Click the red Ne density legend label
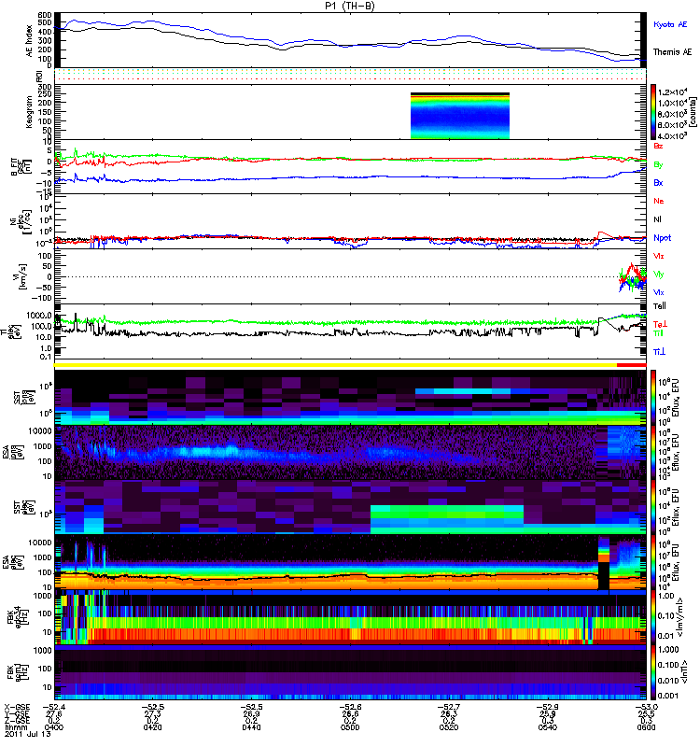Viewport: 700px width, 747px height. (658, 201)
